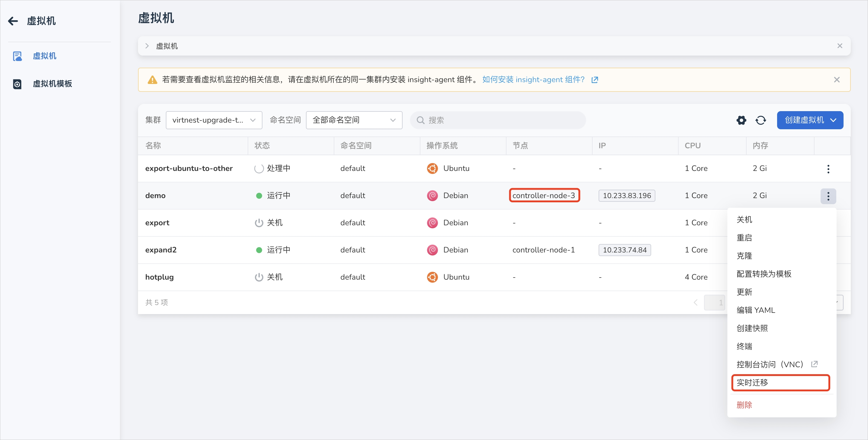
Task: Open the export-ubuntu-to-other VM name
Action: click(x=189, y=169)
